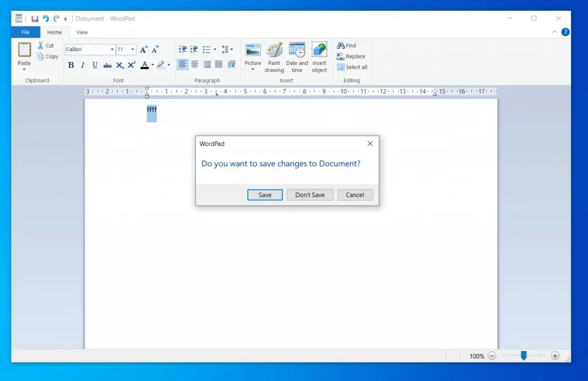Toggle Underline formatting
The image size is (588, 381).
tap(95, 65)
